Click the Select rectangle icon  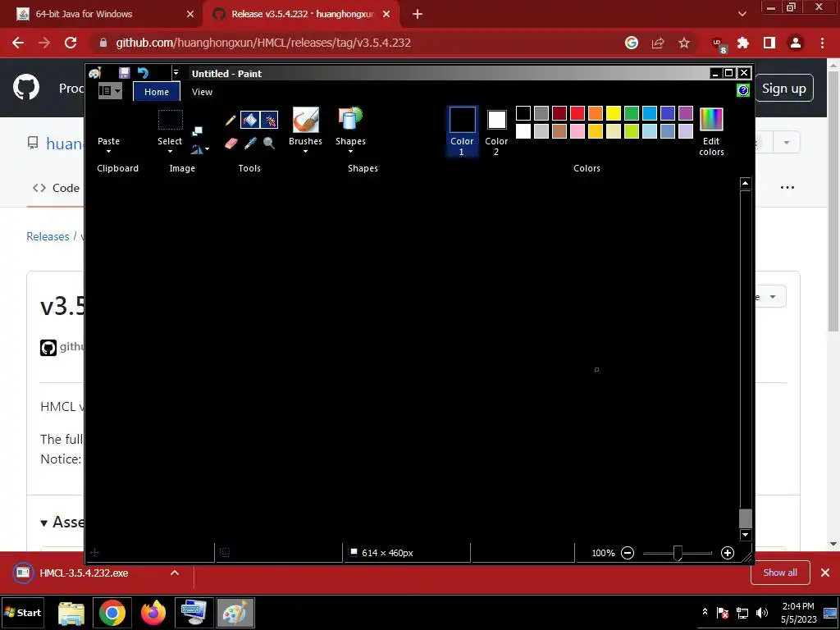coord(171,120)
